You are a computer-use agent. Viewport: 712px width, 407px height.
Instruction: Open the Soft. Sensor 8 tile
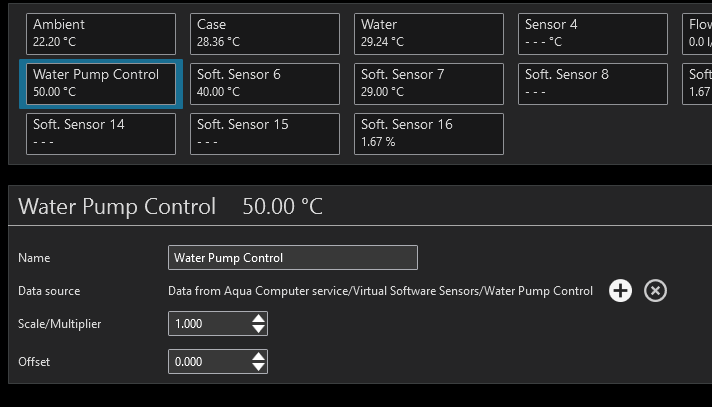point(593,83)
